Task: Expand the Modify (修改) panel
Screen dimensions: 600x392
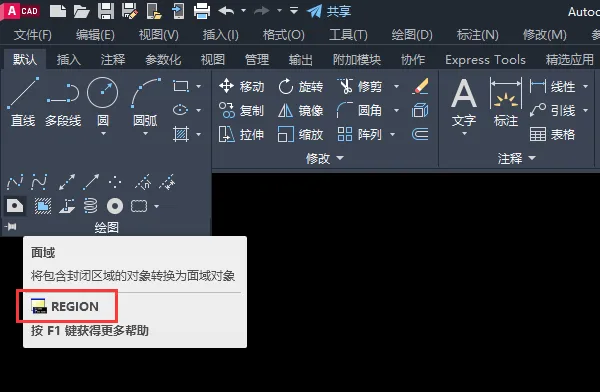Action: coord(324,158)
